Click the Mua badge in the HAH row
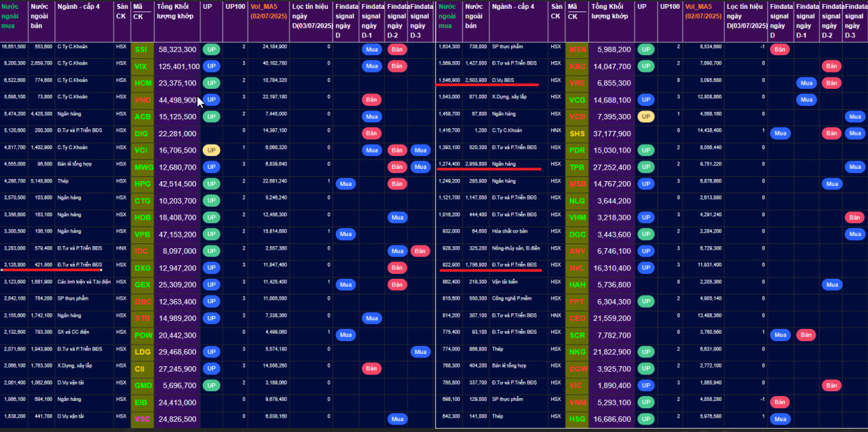This screenshot has height=432, width=868. [x=831, y=285]
